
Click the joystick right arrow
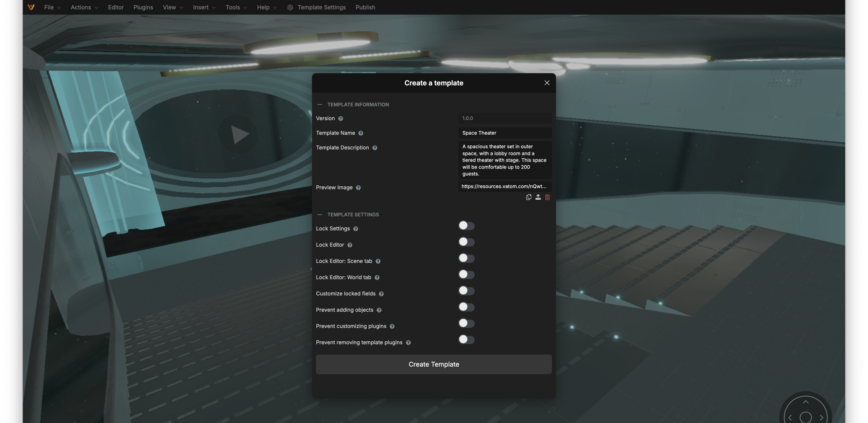pos(822,418)
